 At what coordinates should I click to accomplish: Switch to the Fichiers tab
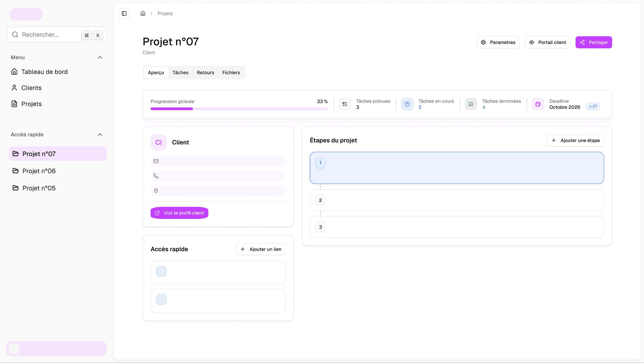tap(231, 73)
